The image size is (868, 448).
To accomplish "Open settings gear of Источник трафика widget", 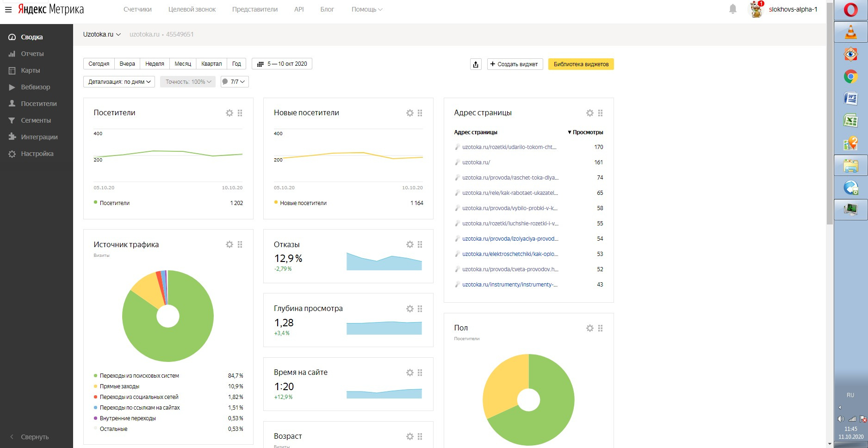I will (x=229, y=244).
